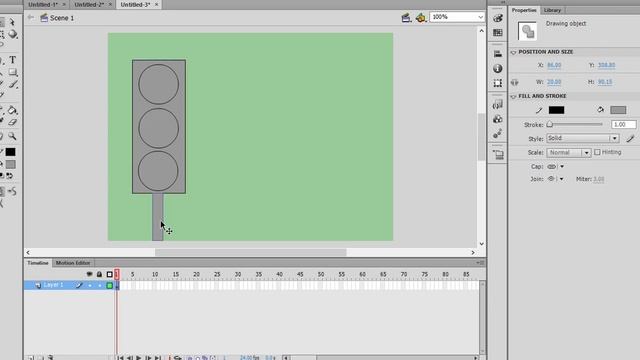Click the W width value
This screenshot has height=360, width=640.
point(554,82)
